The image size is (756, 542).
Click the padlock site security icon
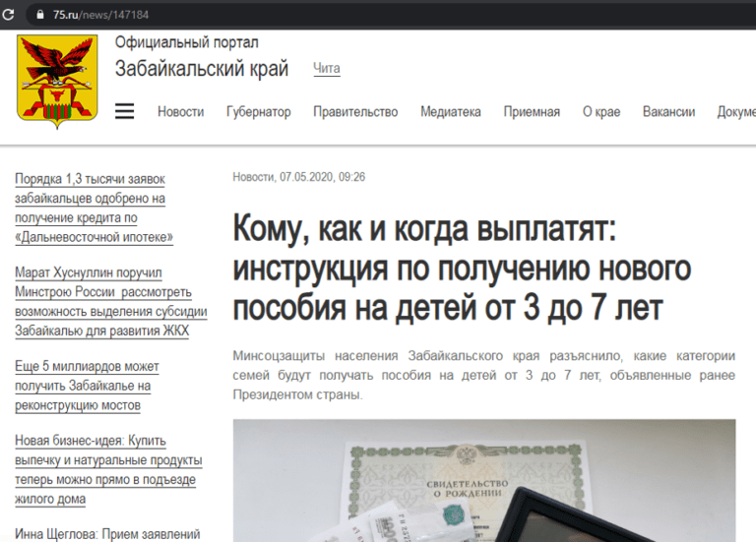(40, 15)
